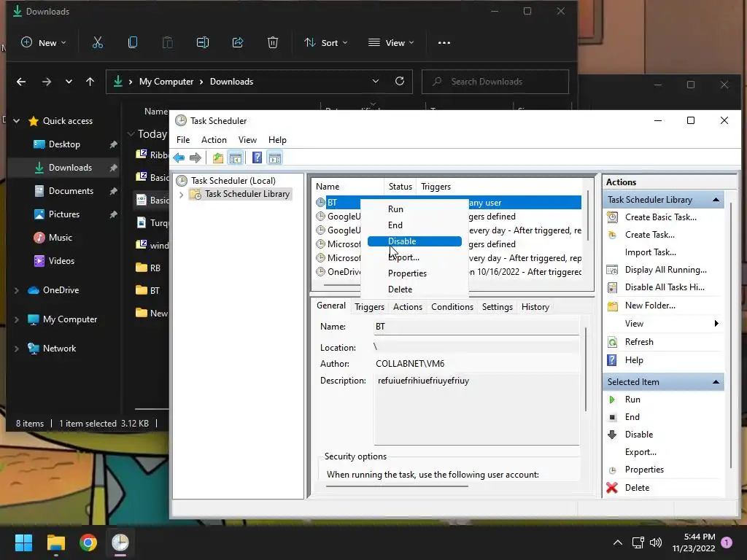Open the New dropdown in Downloads
Image resolution: width=747 pixels, height=560 pixels.
44,43
